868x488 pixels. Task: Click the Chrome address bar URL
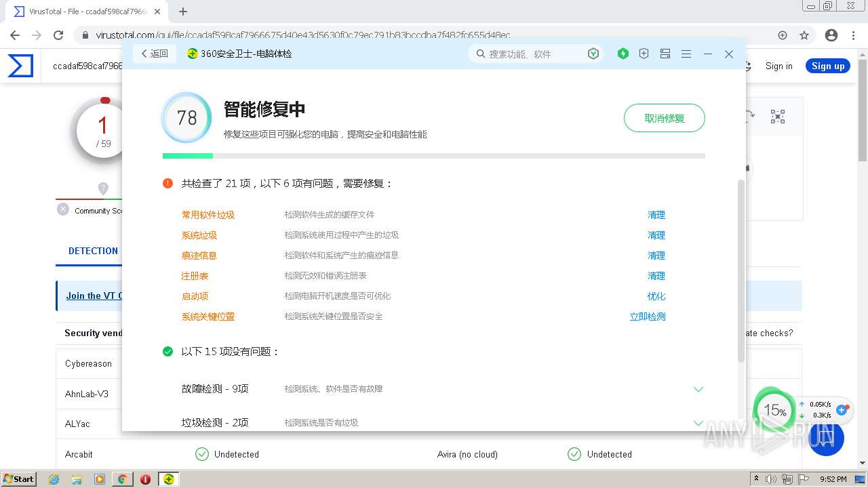tap(303, 35)
